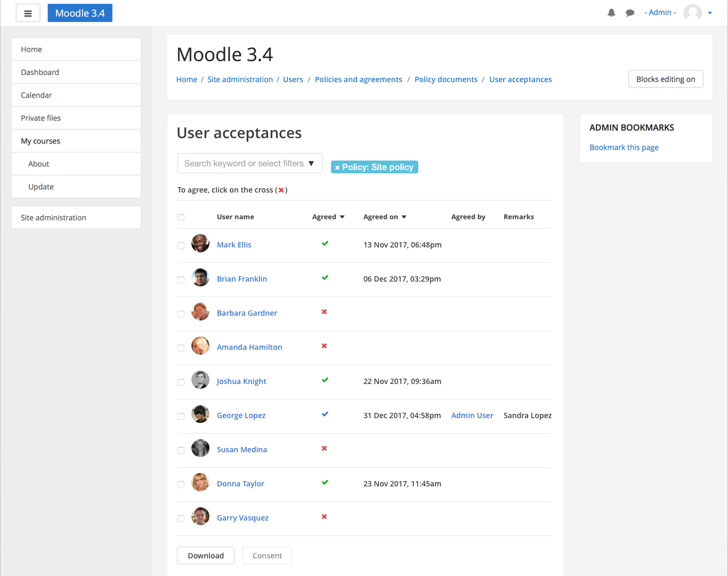Go to Policy documents breadcrumb

[446, 79]
